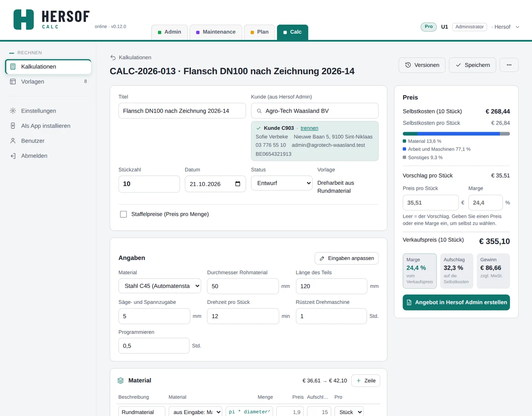Open the Status dropdown showing Entwurf
532x416 pixels.
[282, 183]
